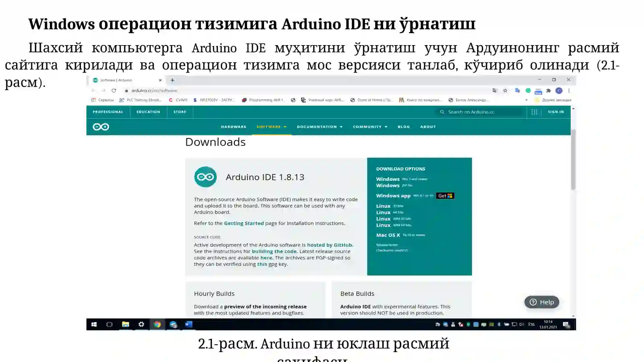Open Chrome's three-dot menu
This screenshot has height=362, width=644.
click(569, 91)
